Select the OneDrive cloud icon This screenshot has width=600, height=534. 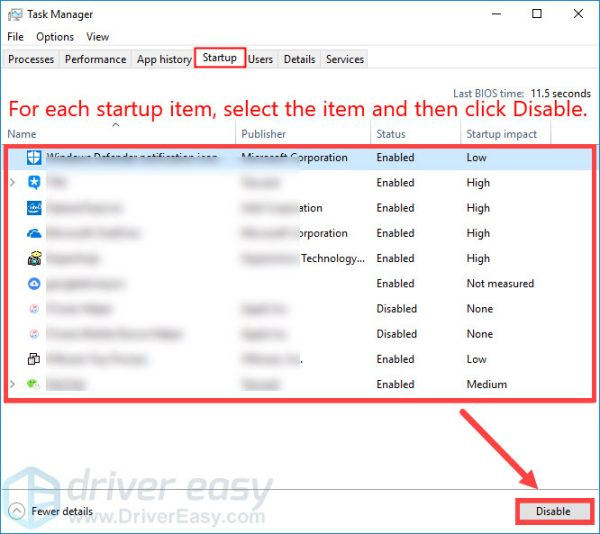[34, 233]
